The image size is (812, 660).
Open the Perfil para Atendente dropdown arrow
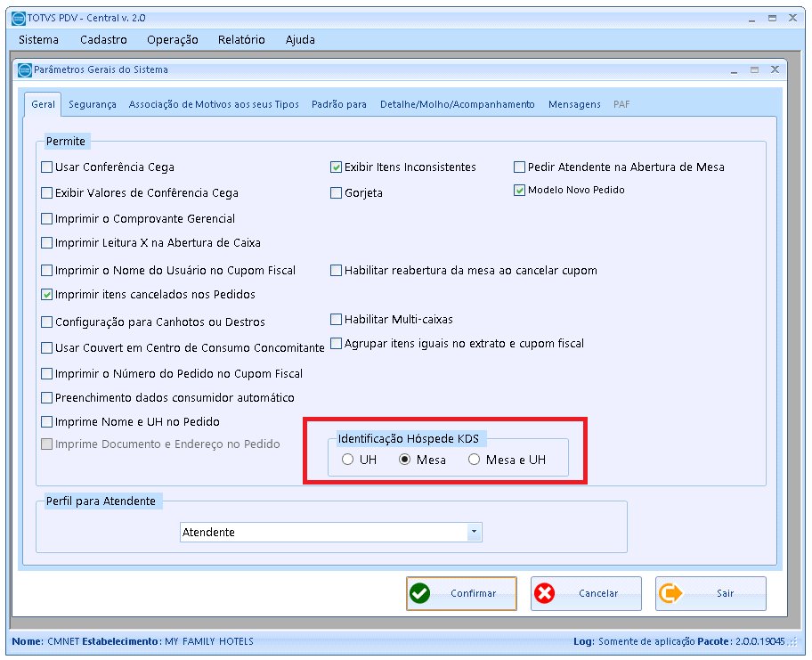point(474,532)
